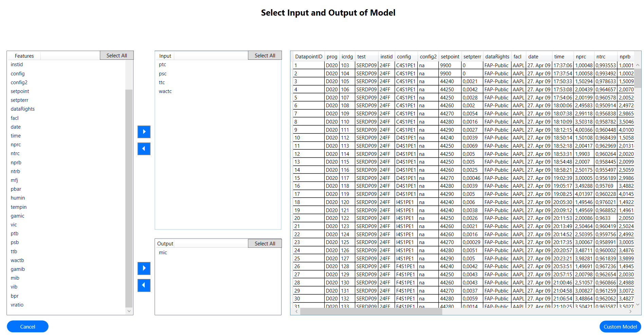Move selected feature into the Input list
This screenshot has width=644, height=335.
[144, 132]
